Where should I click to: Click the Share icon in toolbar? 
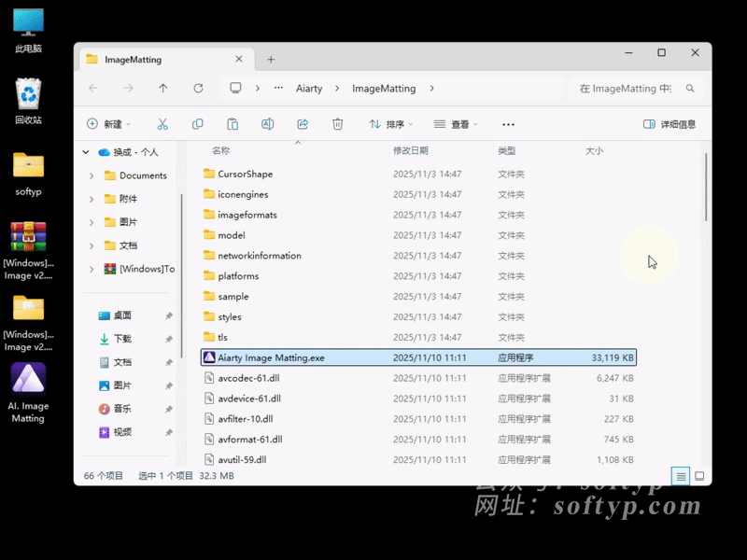303,124
